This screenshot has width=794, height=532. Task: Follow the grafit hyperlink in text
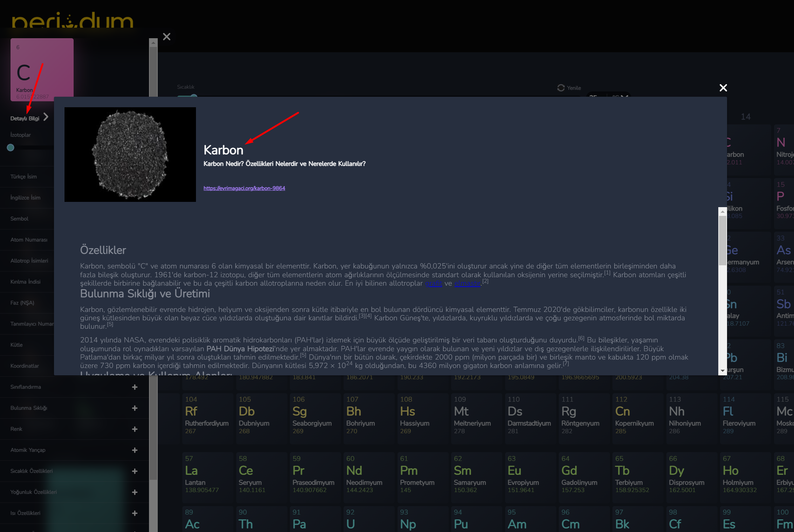[433, 284]
